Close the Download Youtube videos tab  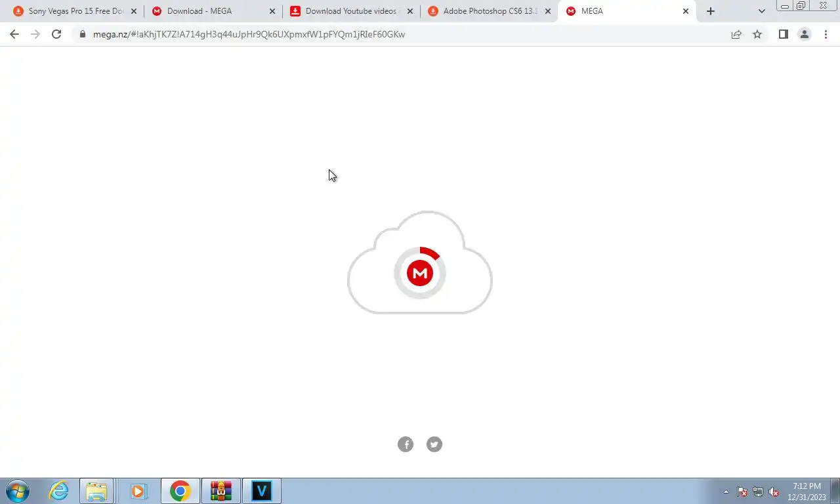click(410, 11)
